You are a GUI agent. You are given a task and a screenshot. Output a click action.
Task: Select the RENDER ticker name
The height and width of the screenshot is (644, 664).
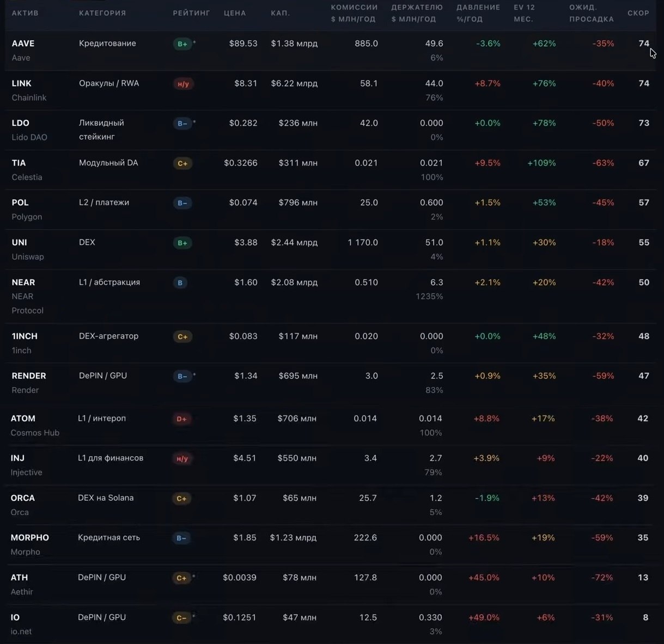tap(29, 376)
